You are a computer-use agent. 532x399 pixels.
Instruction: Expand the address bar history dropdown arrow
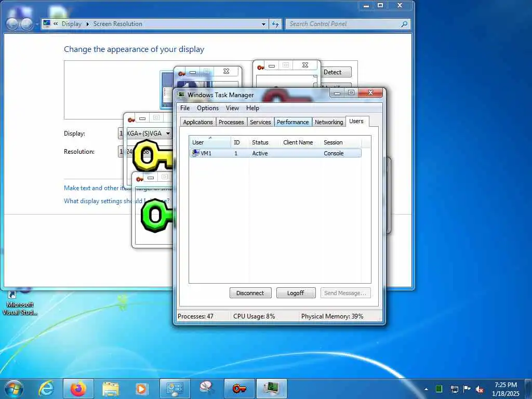click(x=263, y=24)
